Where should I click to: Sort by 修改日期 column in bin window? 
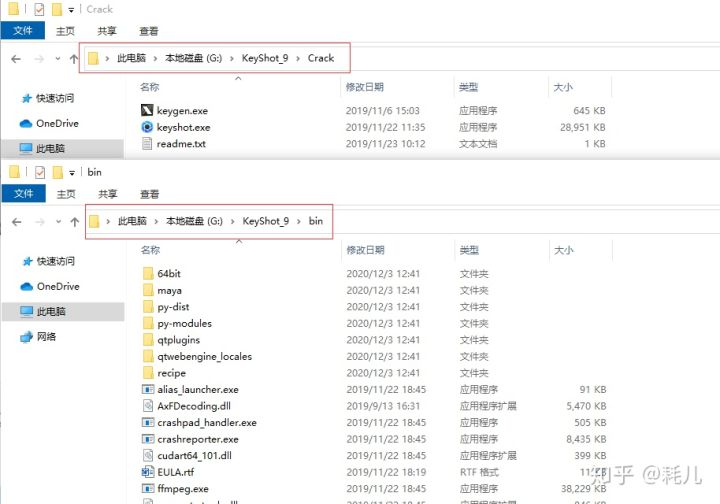pos(366,250)
